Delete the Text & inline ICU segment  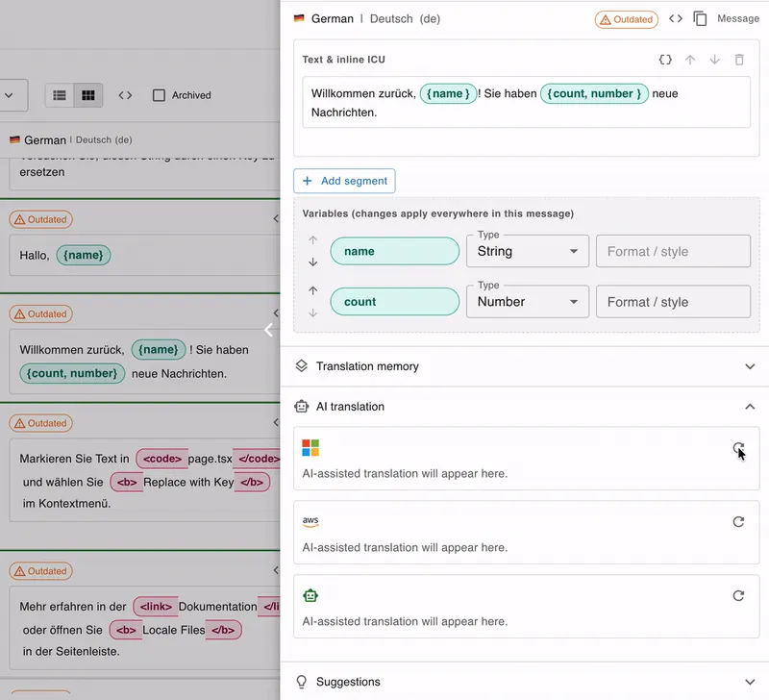739,60
